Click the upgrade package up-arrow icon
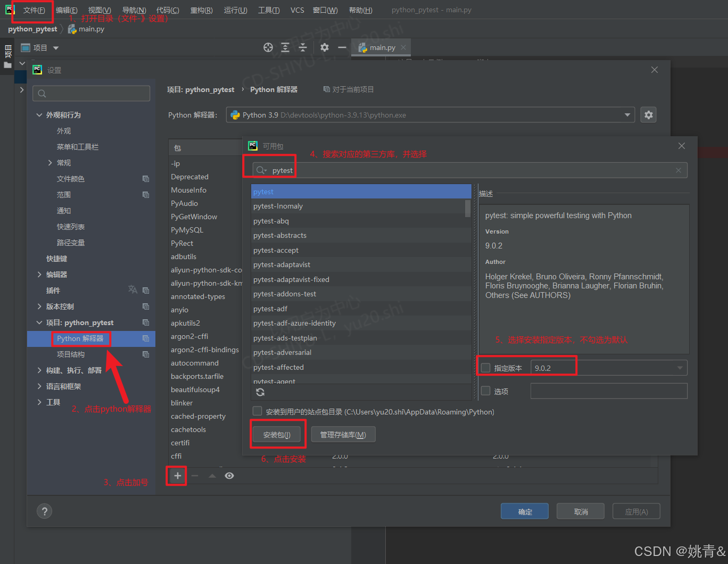Screen dimensions: 728x564 click(212, 476)
